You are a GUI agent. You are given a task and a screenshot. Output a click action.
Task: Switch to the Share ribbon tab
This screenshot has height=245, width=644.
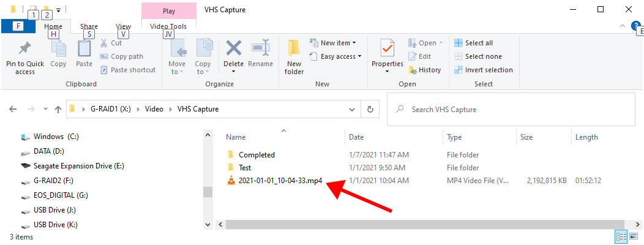pos(89,26)
